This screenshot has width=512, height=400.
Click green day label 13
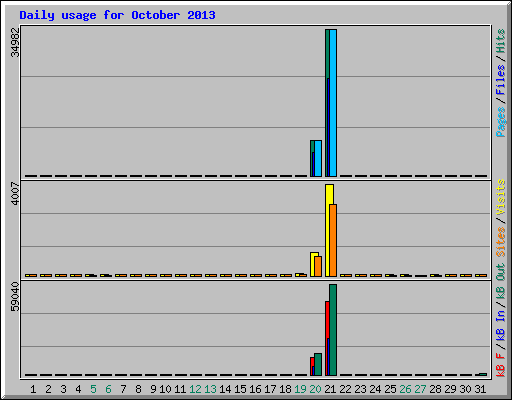(210, 389)
